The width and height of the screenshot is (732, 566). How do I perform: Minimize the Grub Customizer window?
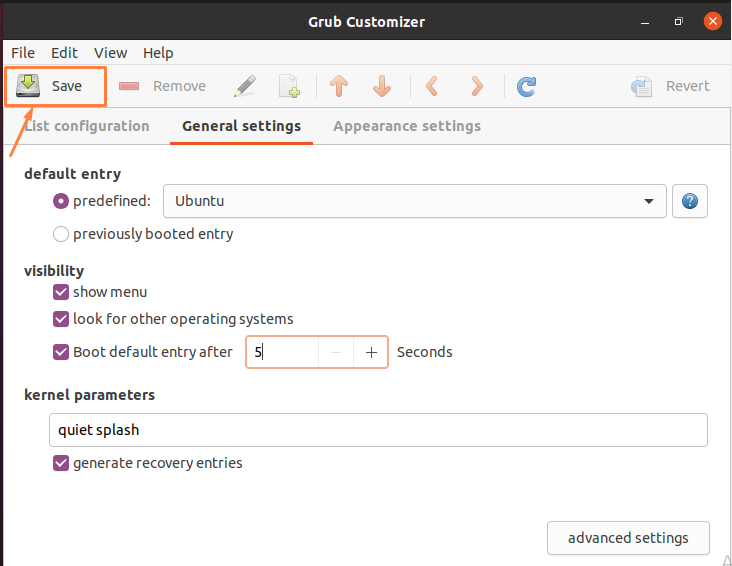tap(645, 21)
